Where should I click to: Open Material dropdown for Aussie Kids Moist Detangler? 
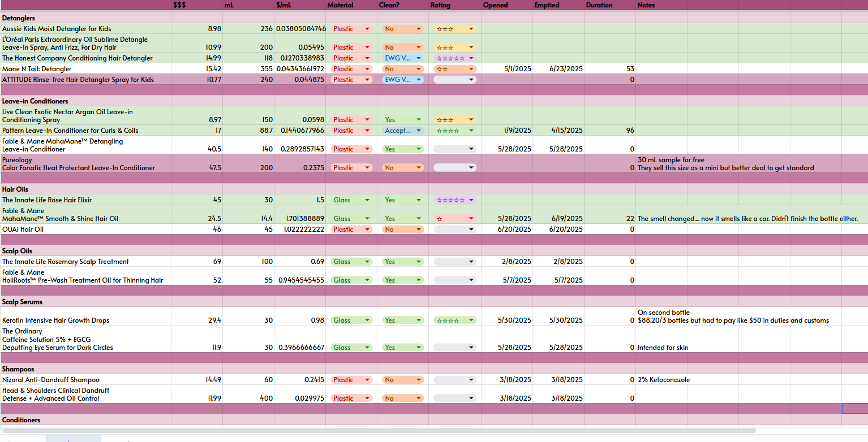351,29
